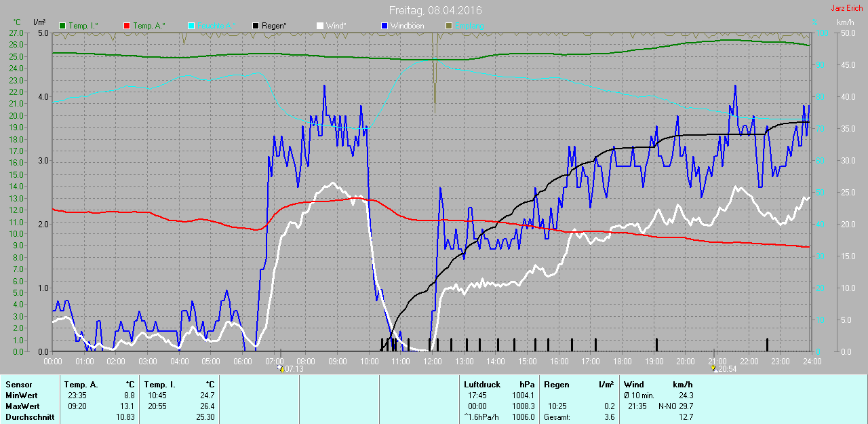Click the blue Windböen legend swatch
This screenshot has width=868, height=424.
click(x=384, y=26)
